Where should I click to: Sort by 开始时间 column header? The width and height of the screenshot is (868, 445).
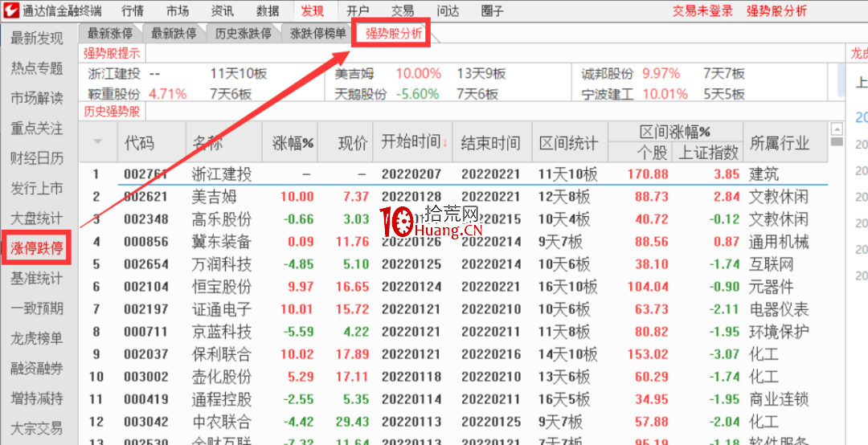414,143
